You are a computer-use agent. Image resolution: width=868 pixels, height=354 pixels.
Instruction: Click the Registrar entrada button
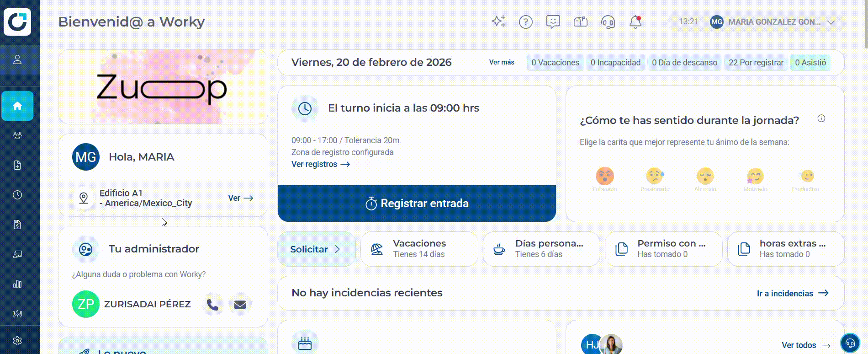tap(417, 204)
